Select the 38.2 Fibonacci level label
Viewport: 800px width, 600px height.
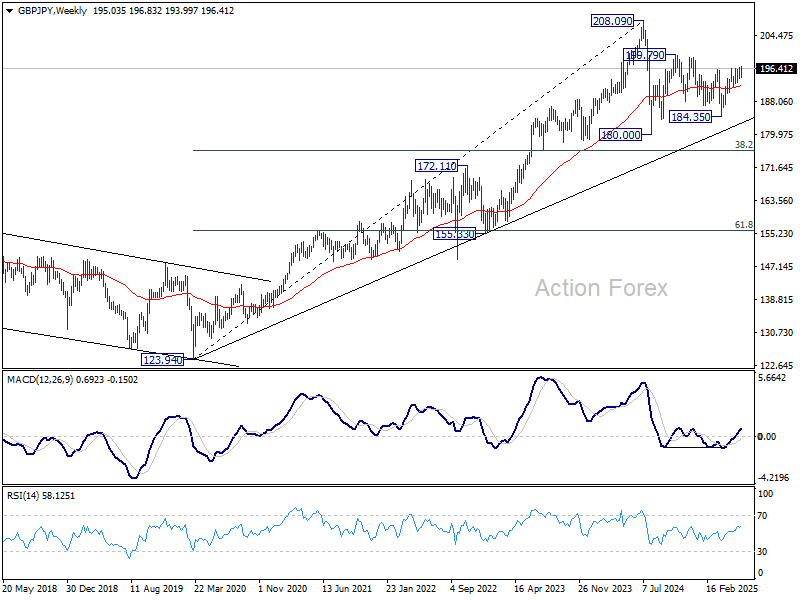(x=743, y=145)
